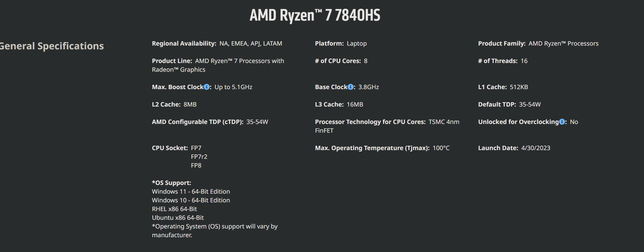Click the '*OS Support:' label

click(171, 183)
